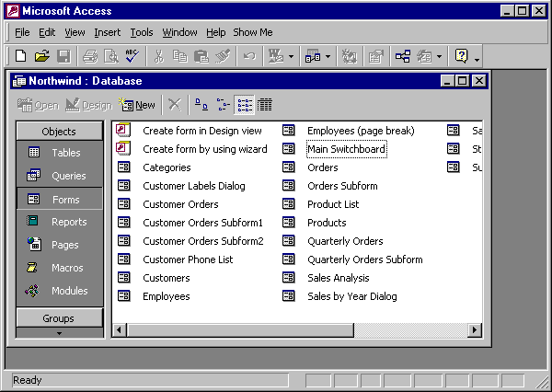The image size is (552, 392).
Task: Click the Save floppy disk icon
Action: [x=63, y=56]
